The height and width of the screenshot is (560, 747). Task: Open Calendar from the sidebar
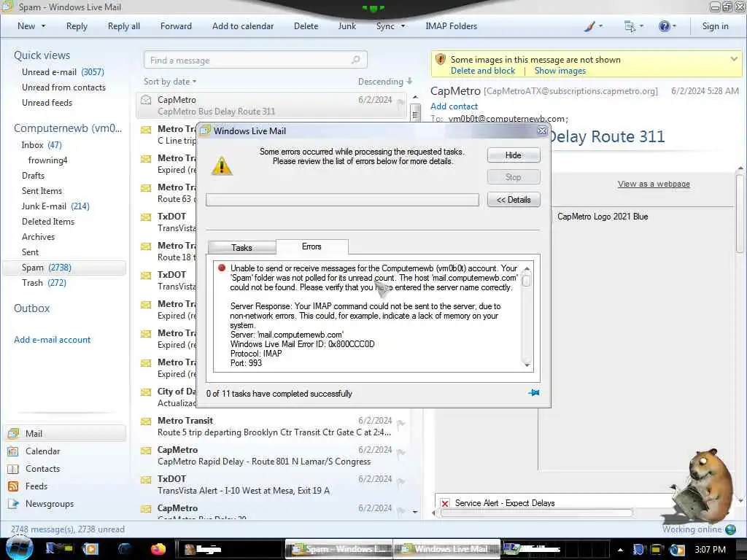pos(42,451)
